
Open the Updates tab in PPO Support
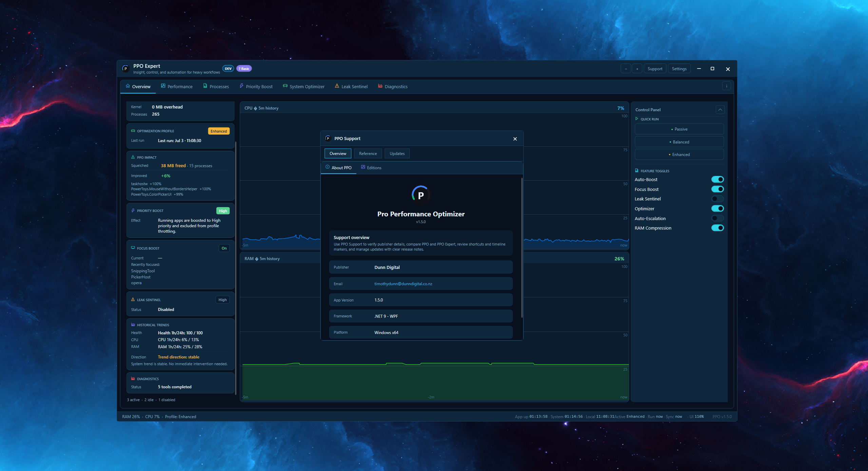click(397, 154)
